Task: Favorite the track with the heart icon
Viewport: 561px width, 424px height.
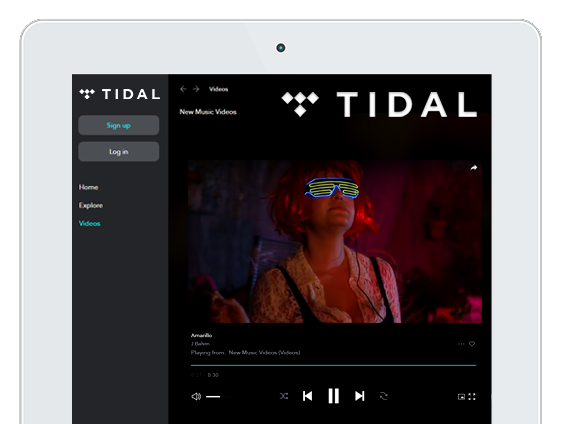Action: (472, 343)
